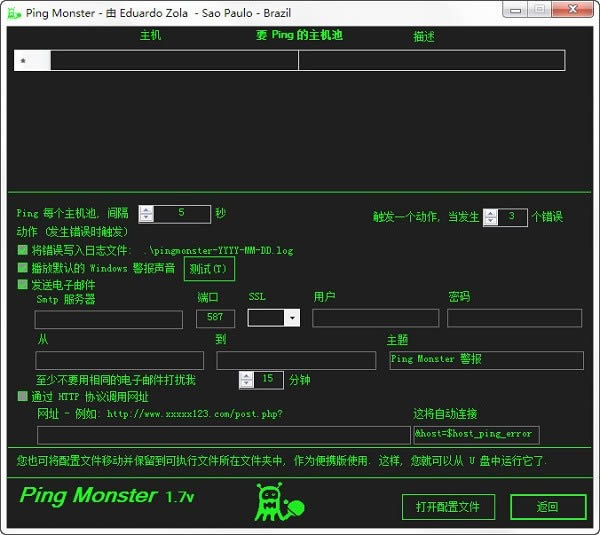Click the description (描述) cell in the new row
600x535 pixels.
coord(431,60)
